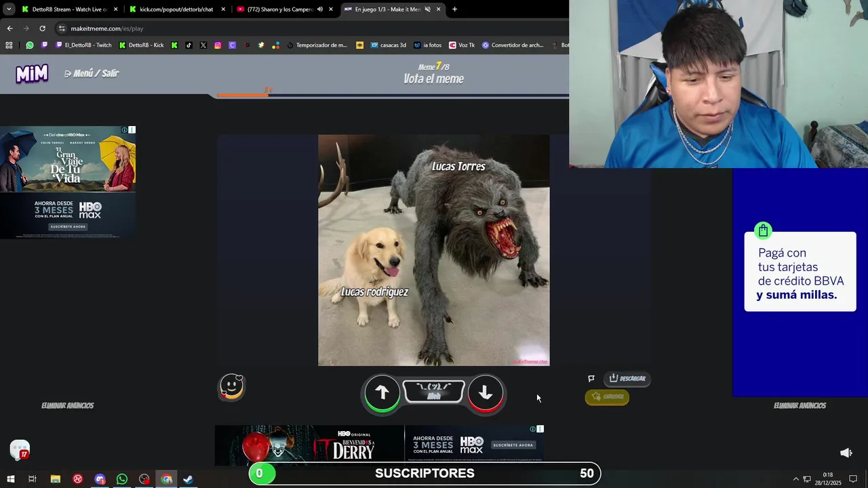868x488 pixels.
Task: Click the Lucas Torres meme image
Action: pos(434,250)
